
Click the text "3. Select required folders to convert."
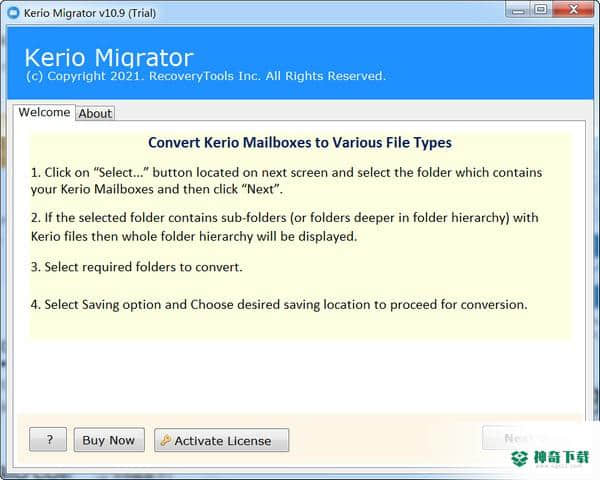[137, 267]
